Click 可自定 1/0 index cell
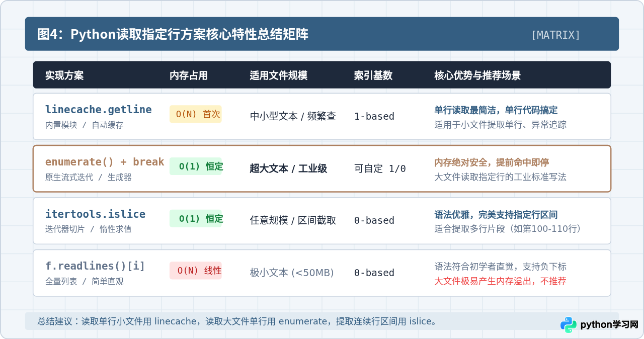The image size is (644, 339). (380, 168)
